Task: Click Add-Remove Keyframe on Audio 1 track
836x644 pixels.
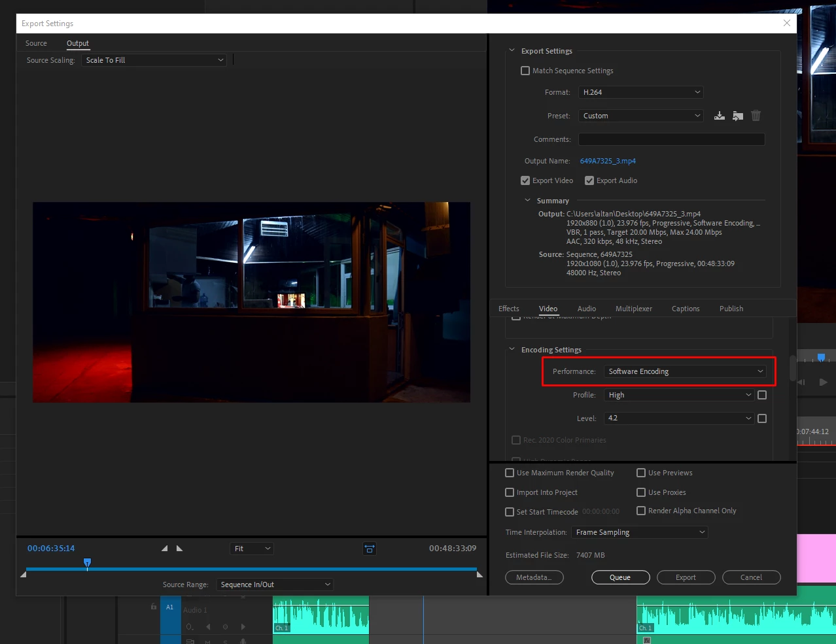Action: pos(226,626)
